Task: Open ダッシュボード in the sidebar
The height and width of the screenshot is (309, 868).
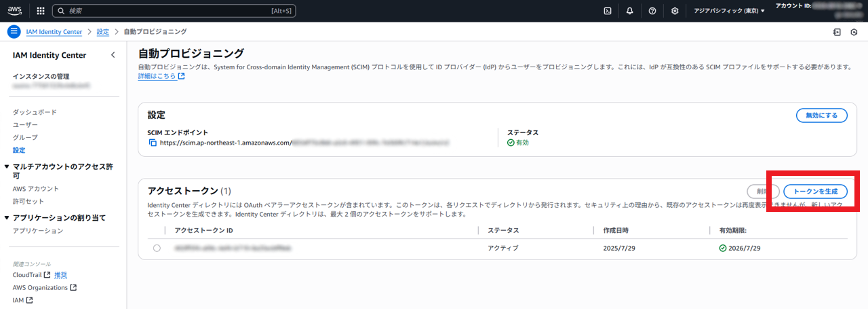Action: point(35,112)
